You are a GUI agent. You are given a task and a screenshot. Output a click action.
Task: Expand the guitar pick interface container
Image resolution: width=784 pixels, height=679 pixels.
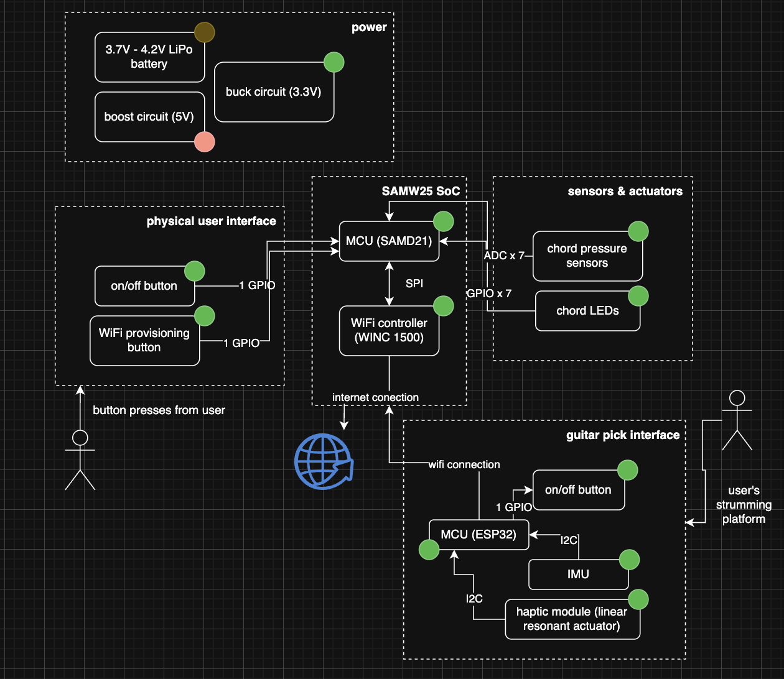click(x=623, y=435)
